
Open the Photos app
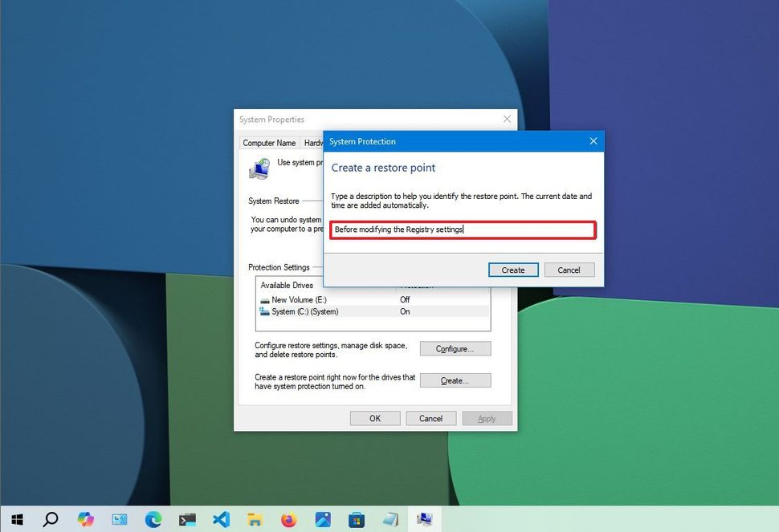pyautogui.click(x=323, y=519)
